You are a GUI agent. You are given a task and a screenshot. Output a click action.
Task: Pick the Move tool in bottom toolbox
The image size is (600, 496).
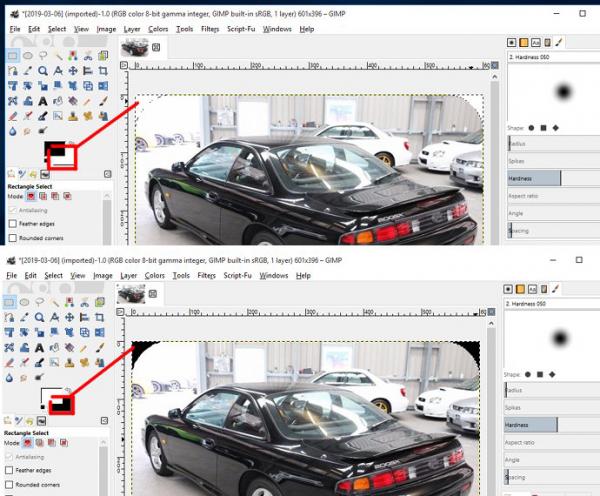69,317
